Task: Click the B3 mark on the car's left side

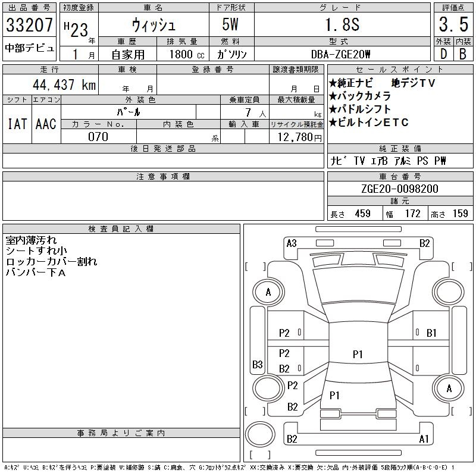Action: [258, 364]
